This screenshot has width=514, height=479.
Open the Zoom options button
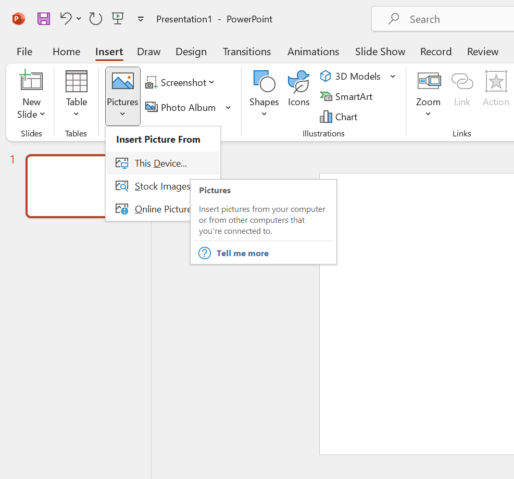point(428,93)
